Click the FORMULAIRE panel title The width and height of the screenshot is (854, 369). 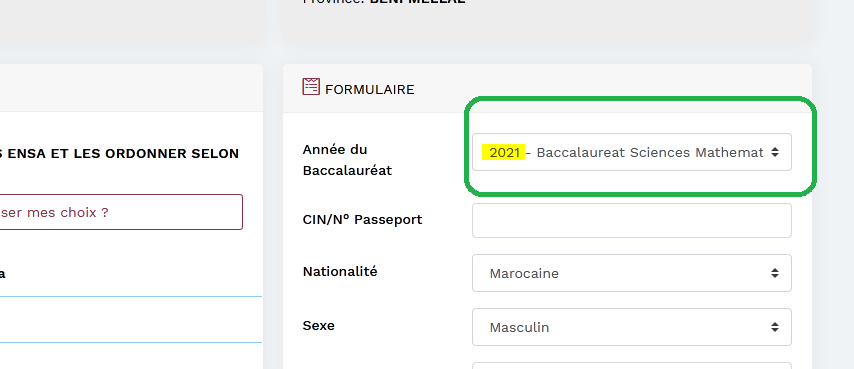click(x=369, y=89)
